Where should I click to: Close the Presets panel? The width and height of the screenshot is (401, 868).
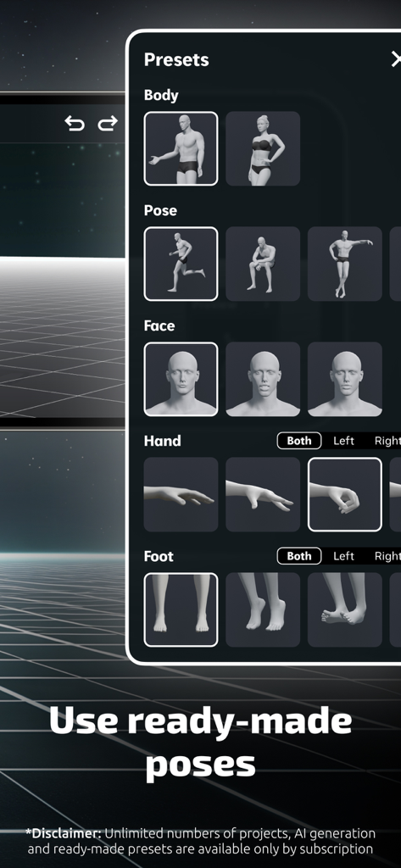(x=395, y=59)
